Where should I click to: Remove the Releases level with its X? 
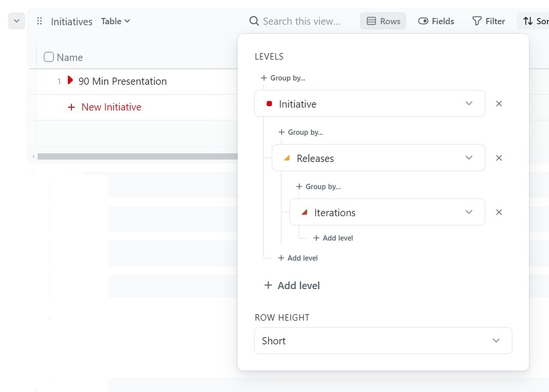pyautogui.click(x=499, y=158)
